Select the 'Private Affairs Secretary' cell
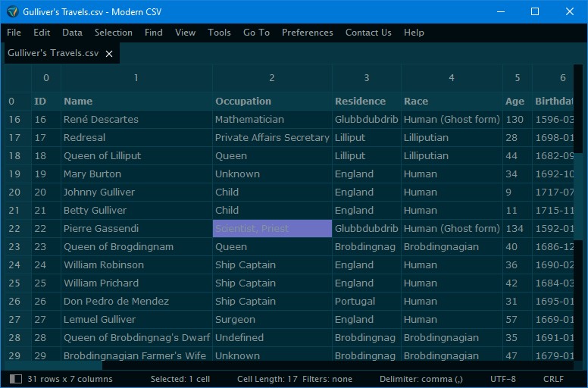 pyautogui.click(x=272, y=138)
